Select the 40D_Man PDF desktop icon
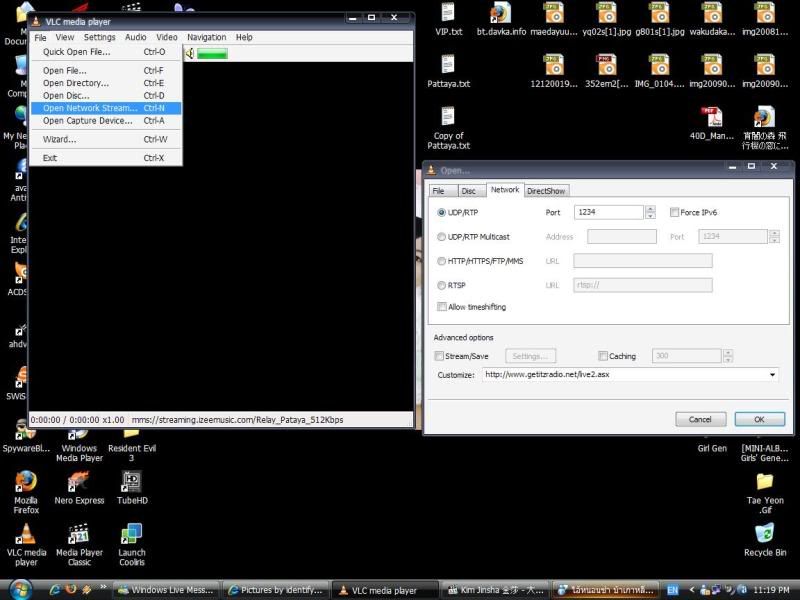The image size is (800, 600). (x=712, y=123)
